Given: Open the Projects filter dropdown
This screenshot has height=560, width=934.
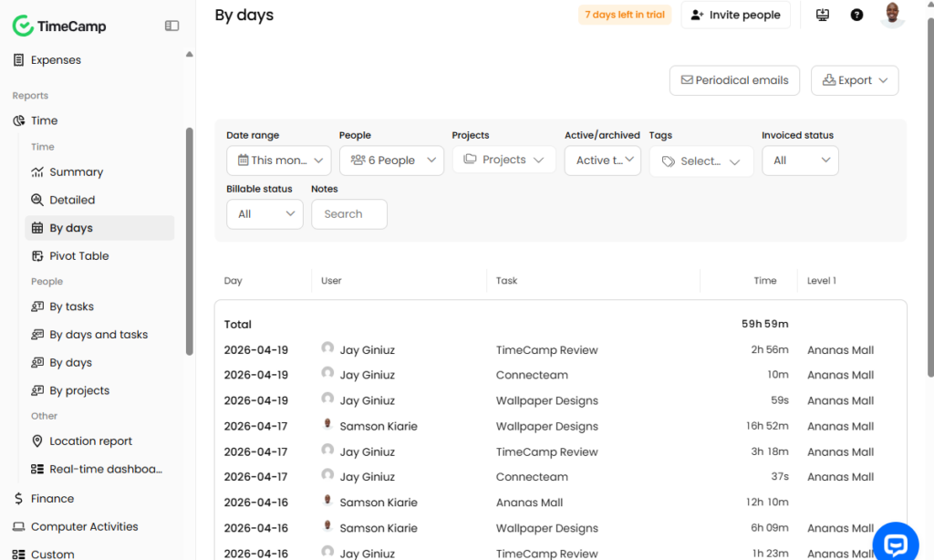Looking at the screenshot, I should [503, 160].
